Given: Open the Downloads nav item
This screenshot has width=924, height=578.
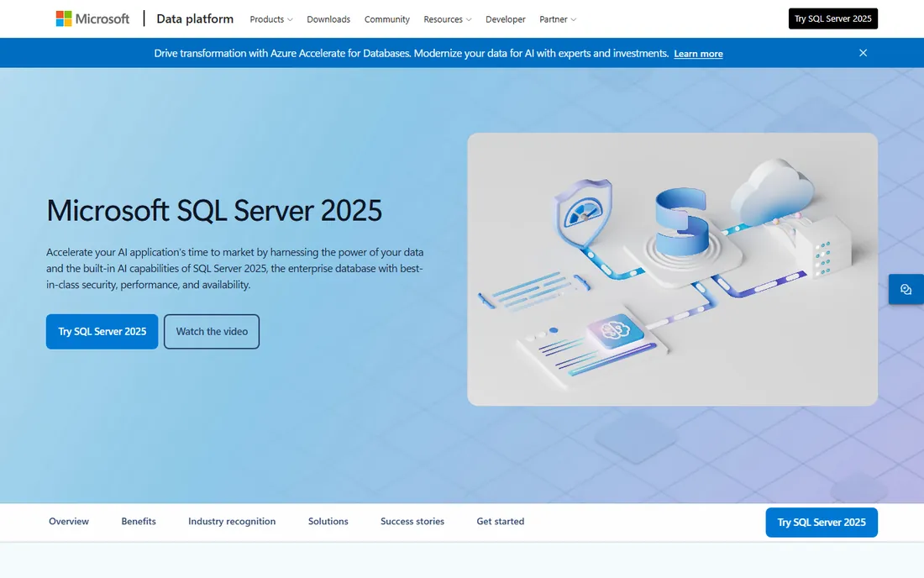Looking at the screenshot, I should pos(328,19).
